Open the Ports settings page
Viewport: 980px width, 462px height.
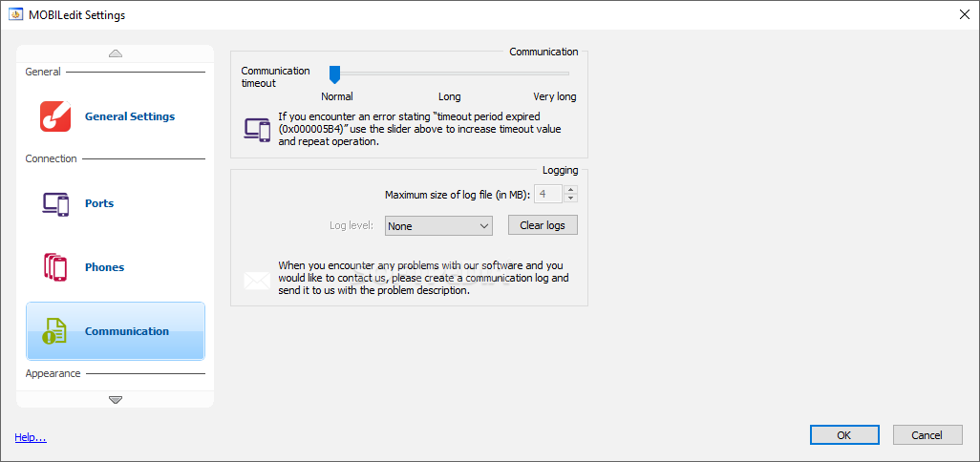(x=115, y=203)
